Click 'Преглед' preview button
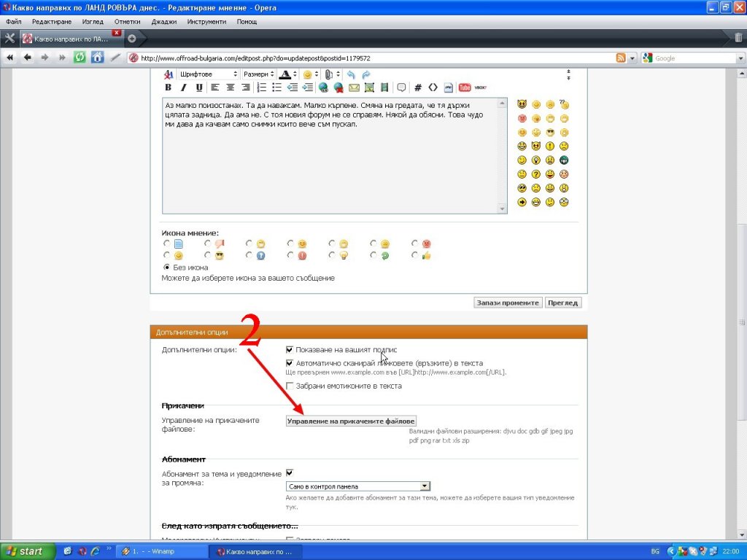The image size is (747, 560). [562, 303]
